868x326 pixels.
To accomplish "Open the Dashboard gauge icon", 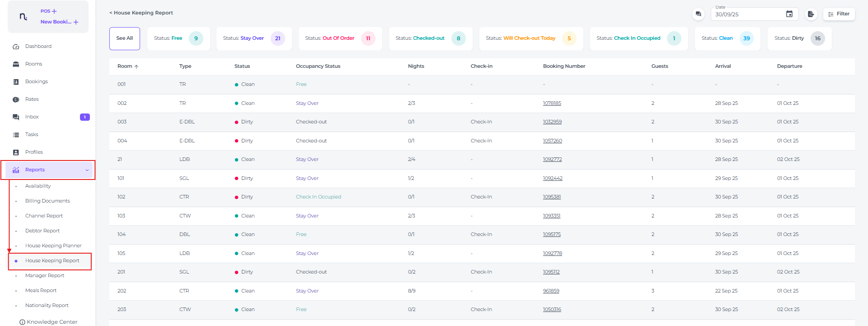I will (x=16, y=47).
